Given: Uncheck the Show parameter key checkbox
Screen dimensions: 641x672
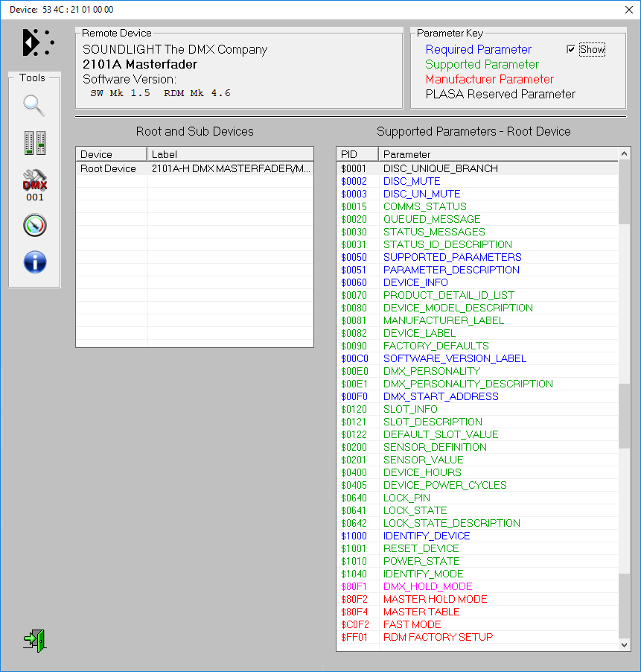Looking at the screenshot, I should click(571, 49).
